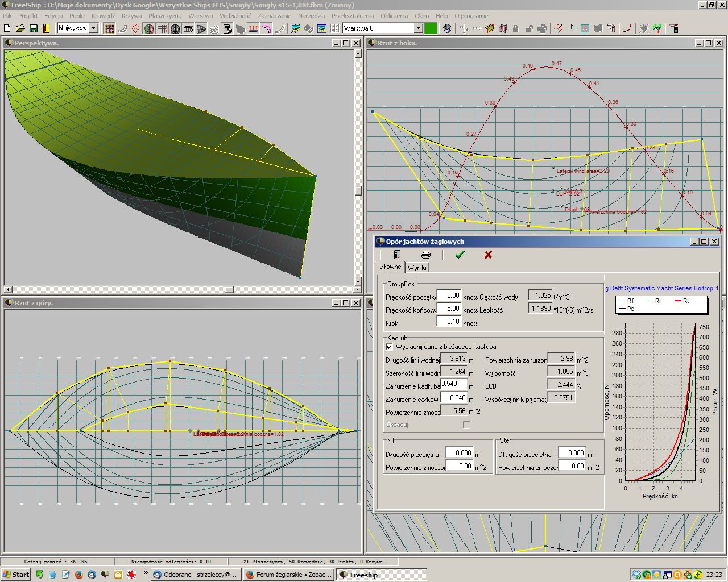Create new file with blank page icon
728x582 pixels.
point(7,28)
